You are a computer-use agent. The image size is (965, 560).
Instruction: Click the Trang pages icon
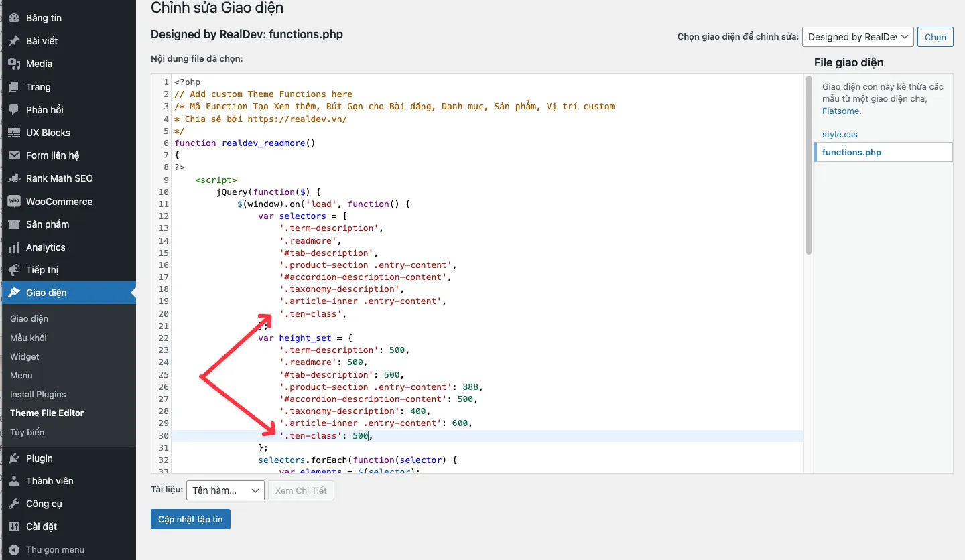[x=14, y=87]
